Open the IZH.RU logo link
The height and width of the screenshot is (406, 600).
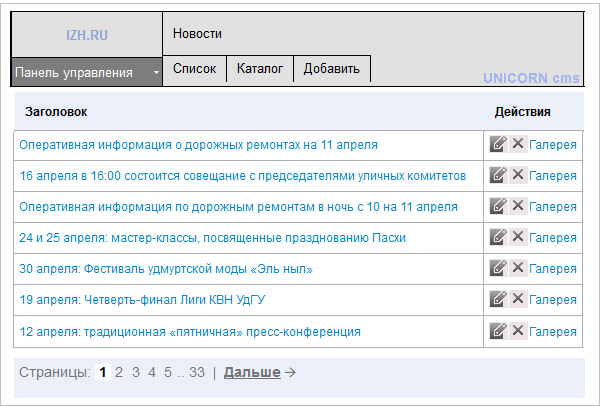[x=87, y=35]
